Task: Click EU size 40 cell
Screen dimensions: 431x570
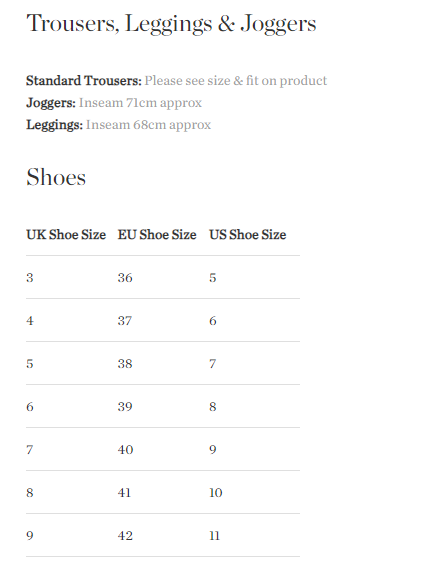Action: point(125,450)
